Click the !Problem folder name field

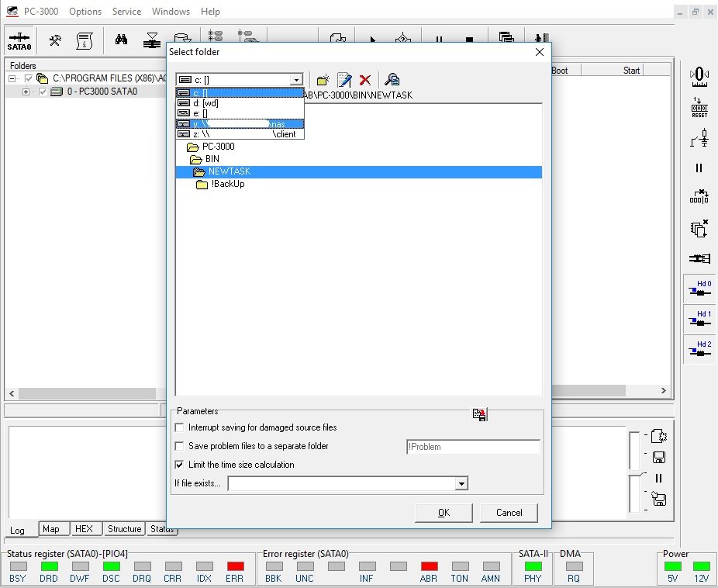pos(473,447)
